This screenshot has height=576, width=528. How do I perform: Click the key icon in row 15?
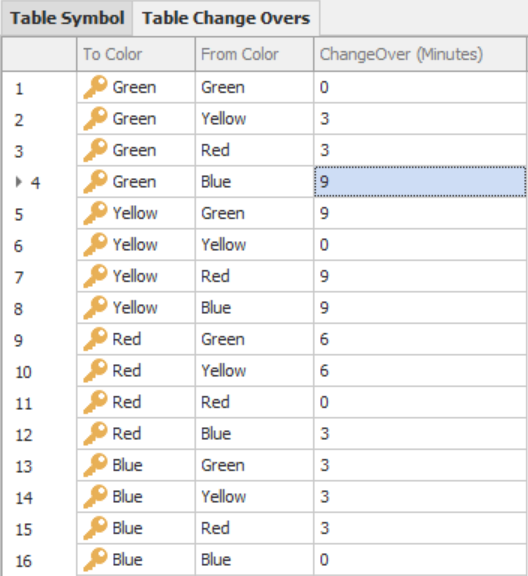(x=95, y=528)
